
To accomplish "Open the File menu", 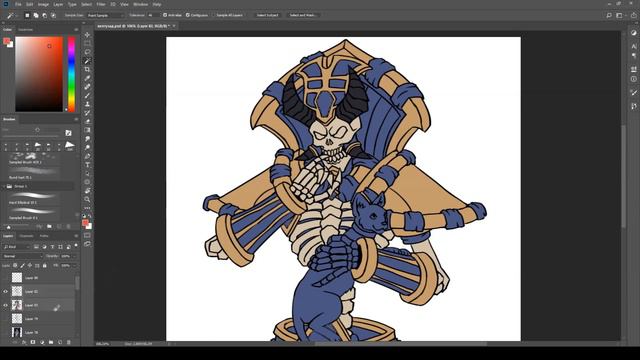I will pyautogui.click(x=18, y=4).
